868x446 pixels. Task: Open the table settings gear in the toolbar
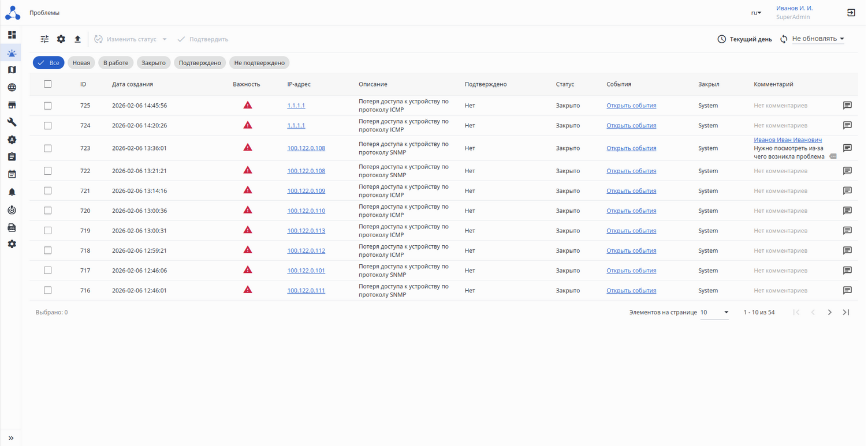(x=61, y=39)
